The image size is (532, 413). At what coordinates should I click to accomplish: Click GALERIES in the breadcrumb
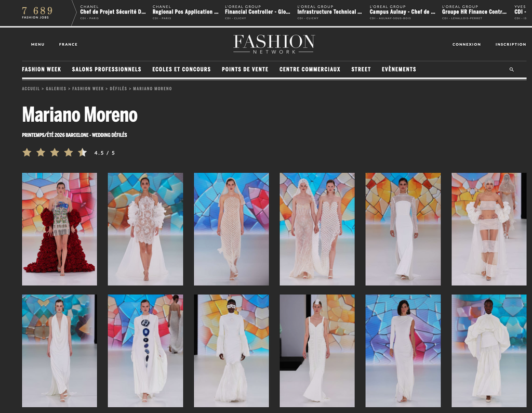pos(56,88)
